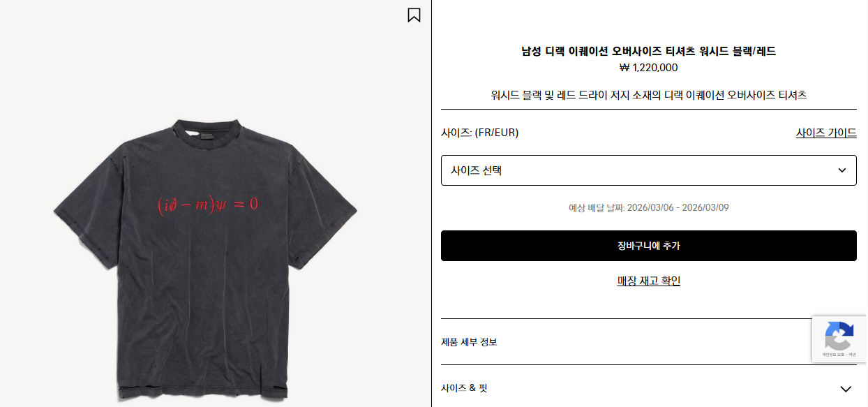Click the 예상 배달 날짜 delivery estimate
Screen dimensions: 868x407
tap(648, 207)
